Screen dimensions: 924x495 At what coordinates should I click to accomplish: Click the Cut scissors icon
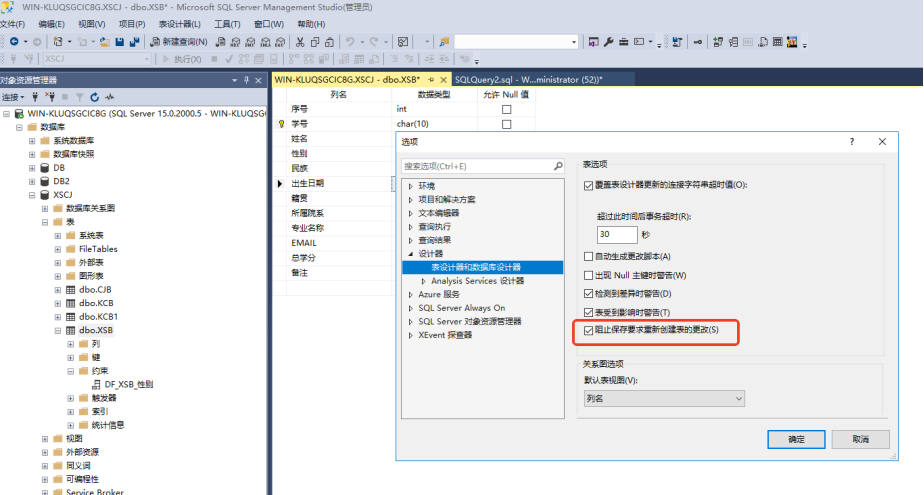[300, 42]
